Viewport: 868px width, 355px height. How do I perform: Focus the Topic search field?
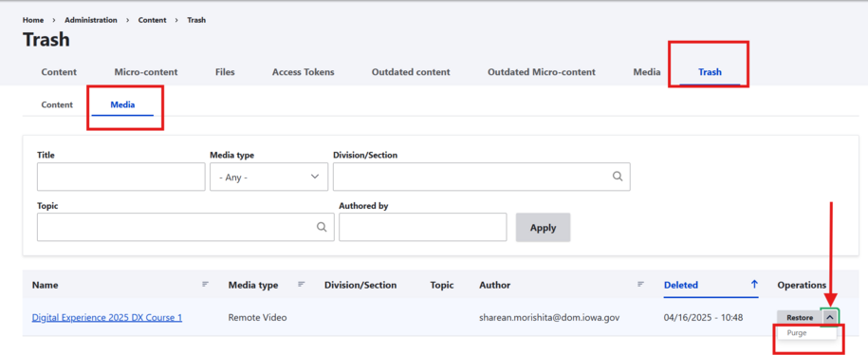point(185,227)
